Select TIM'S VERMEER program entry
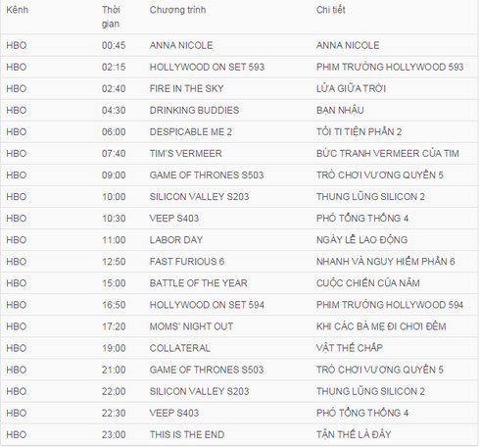 click(185, 153)
